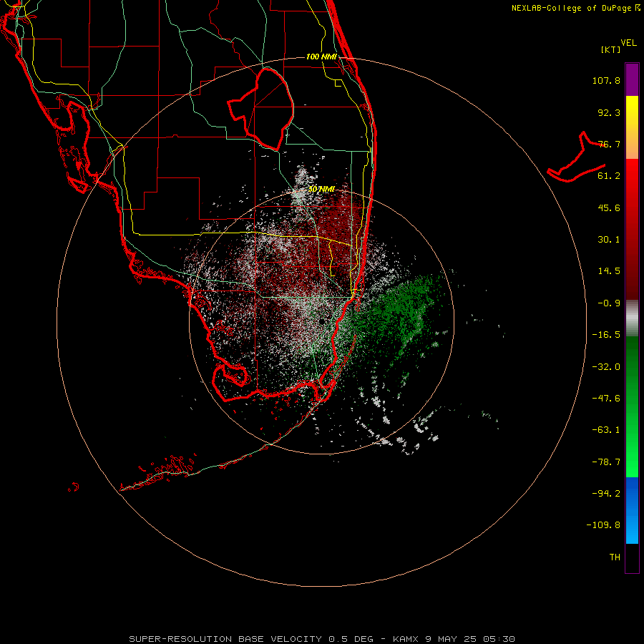Click the 100 NMI range ring label
The image size is (644, 644).
[x=321, y=57]
